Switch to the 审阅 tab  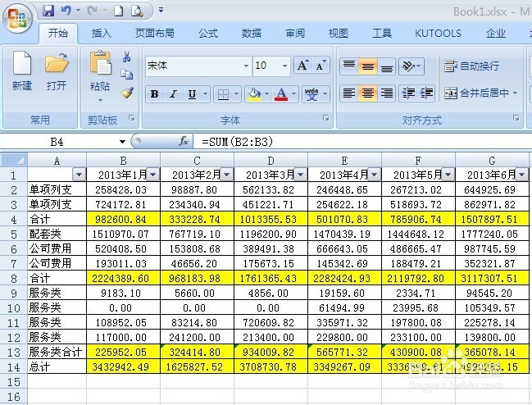tap(295, 34)
